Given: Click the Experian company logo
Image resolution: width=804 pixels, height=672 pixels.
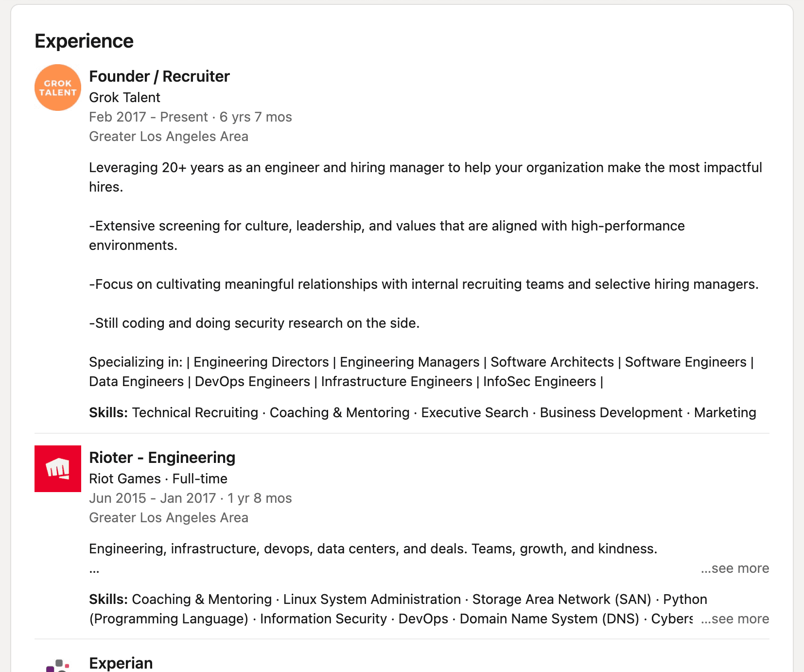Looking at the screenshot, I should pyautogui.click(x=58, y=665).
